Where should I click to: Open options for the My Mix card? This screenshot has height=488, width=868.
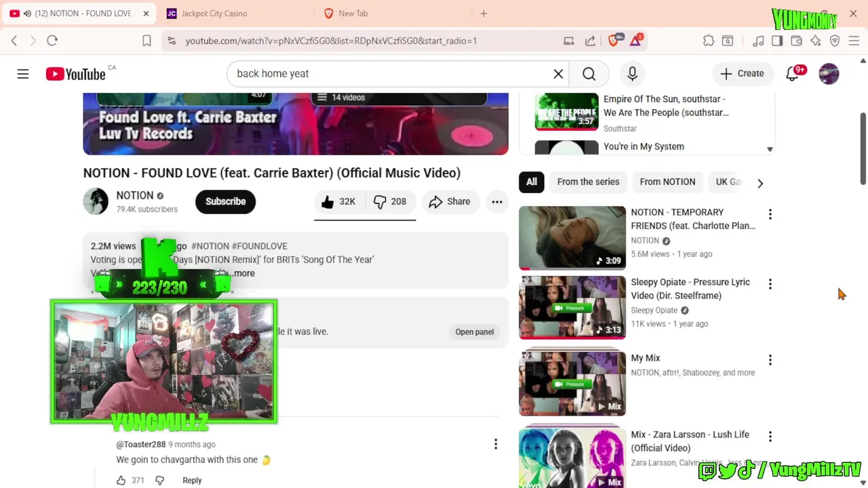(770, 360)
